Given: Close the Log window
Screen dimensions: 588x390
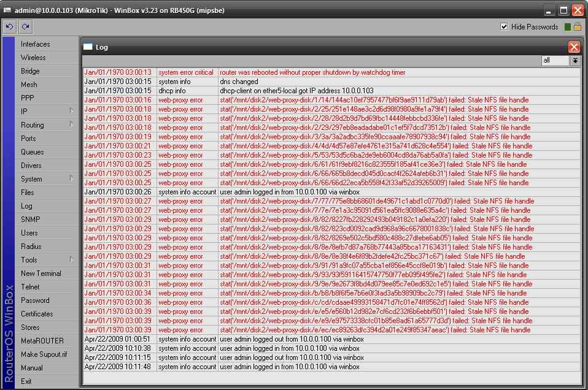Looking at the screenshot, I should pos(574,47).
